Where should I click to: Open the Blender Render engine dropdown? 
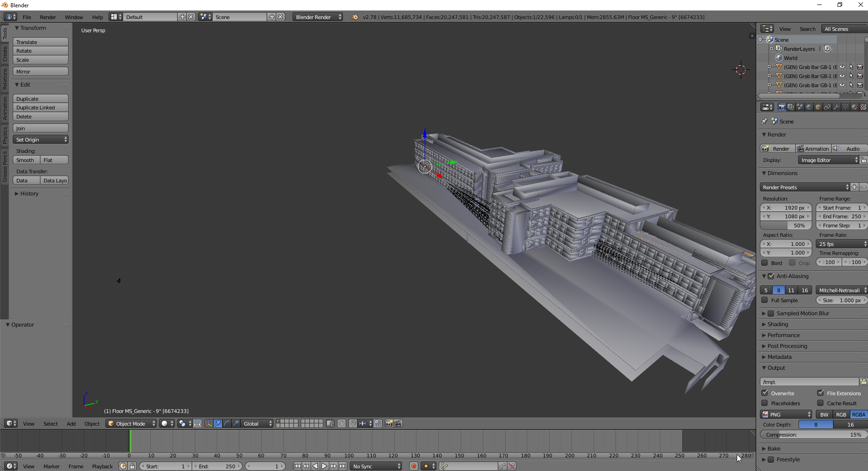pyautogui.click(x=317, y=17)
